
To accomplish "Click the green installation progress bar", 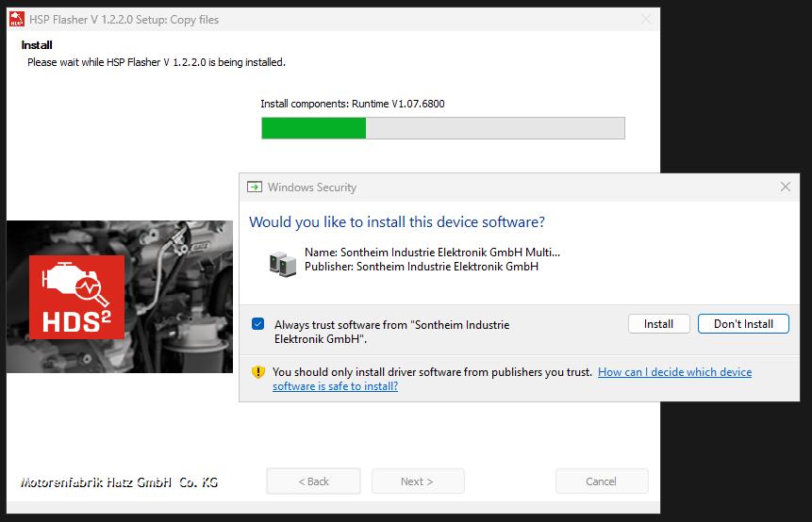I will point(442,128).
